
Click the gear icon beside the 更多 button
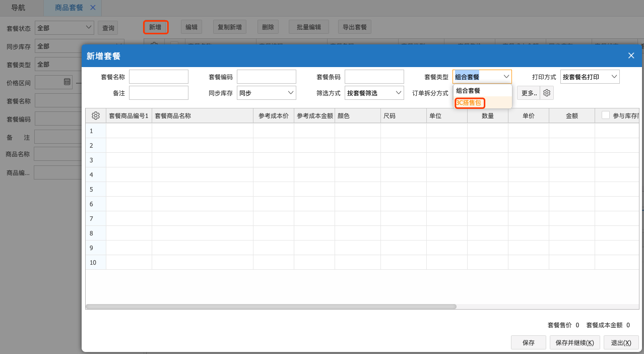(547, 93)
